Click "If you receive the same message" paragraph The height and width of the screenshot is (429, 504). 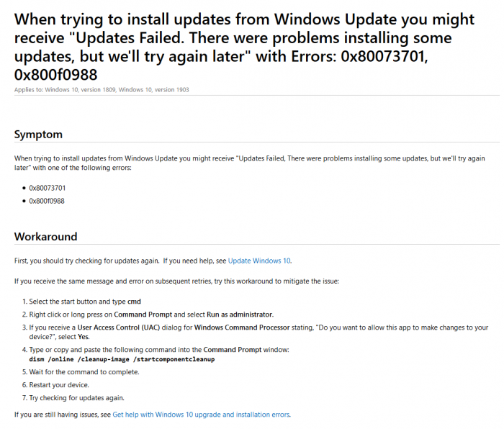coord(176,281)
